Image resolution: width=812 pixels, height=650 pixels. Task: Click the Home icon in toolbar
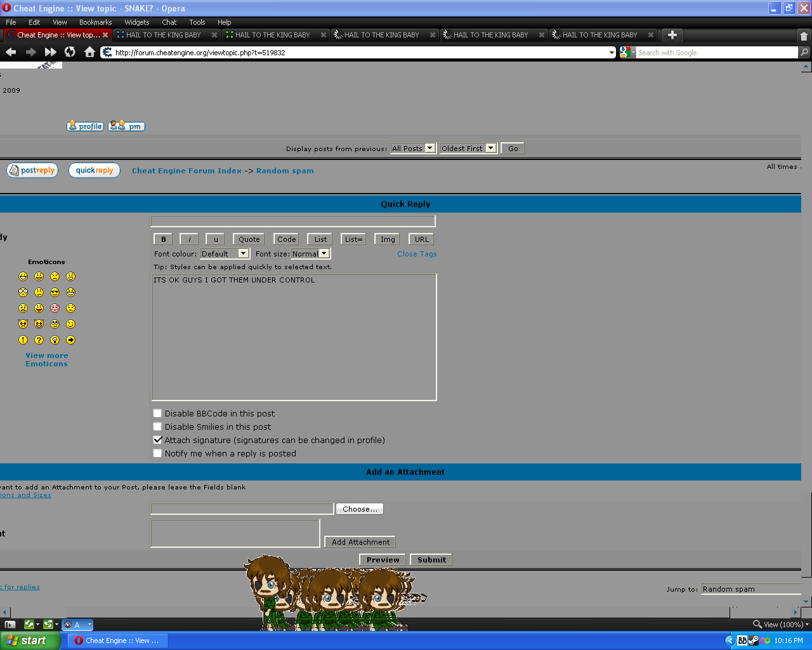click(89, 52)
